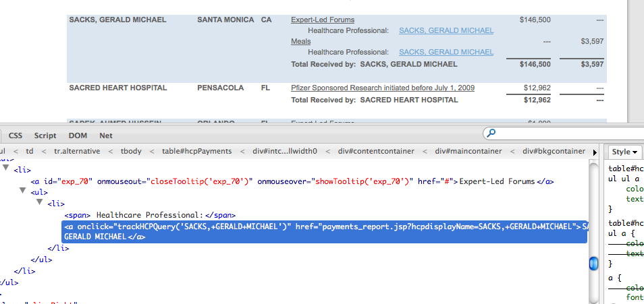Click the SANTA MONICA city cell
Image resolution: width=644 pixels, height=304 pixels.
225,20
